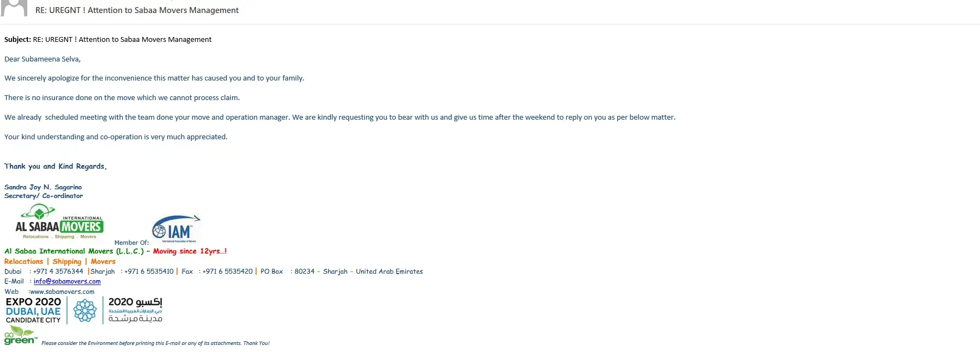Click the signature name Sandra Joy N. Sagarino

tap(43, 187)
